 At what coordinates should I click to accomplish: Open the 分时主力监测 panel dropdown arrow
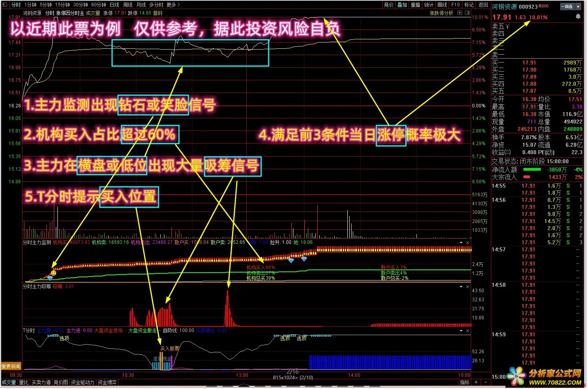(461, 243)
